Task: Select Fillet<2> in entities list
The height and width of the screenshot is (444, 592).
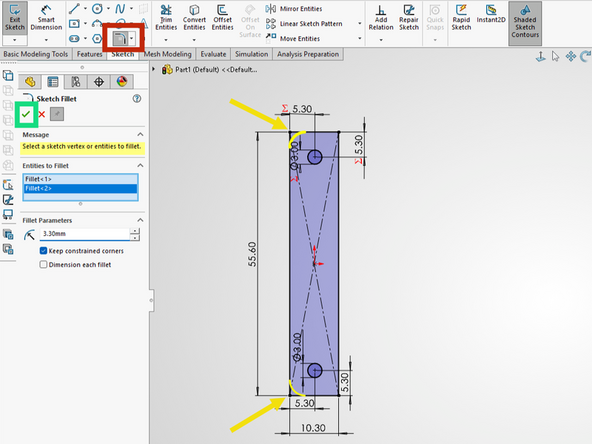Action: (x=80, y=188)
